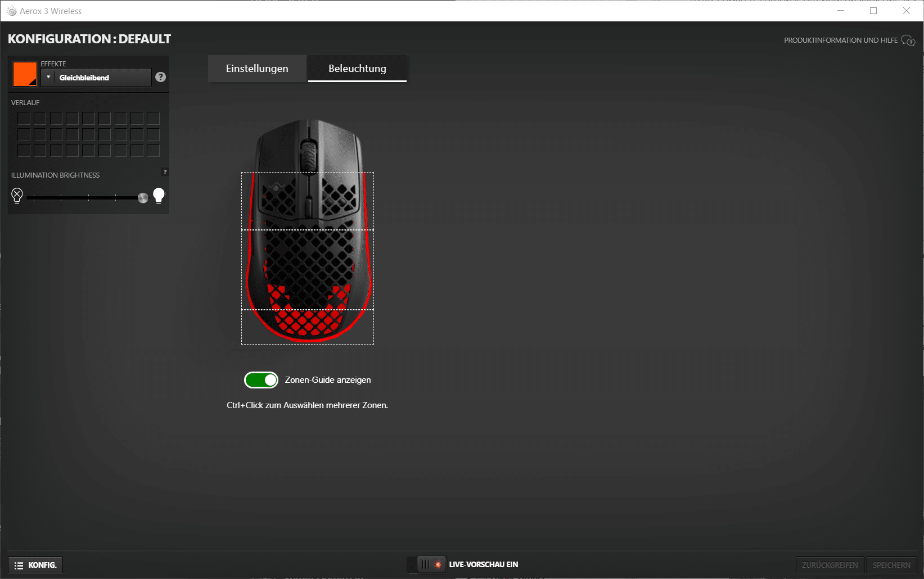
Task: Open the help icon beside the effects dropdown
Action: click(x=161, y=77)
